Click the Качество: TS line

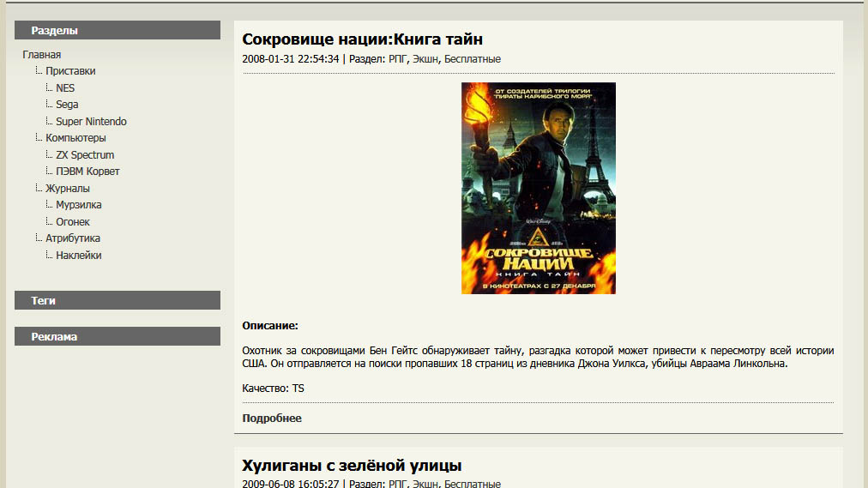click(273, 389)
